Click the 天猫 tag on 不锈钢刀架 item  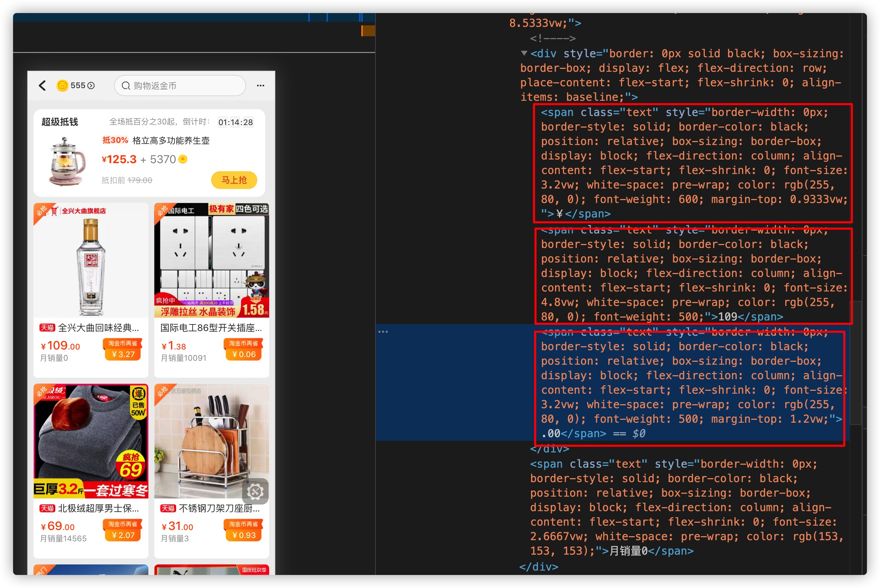[168, 509]
